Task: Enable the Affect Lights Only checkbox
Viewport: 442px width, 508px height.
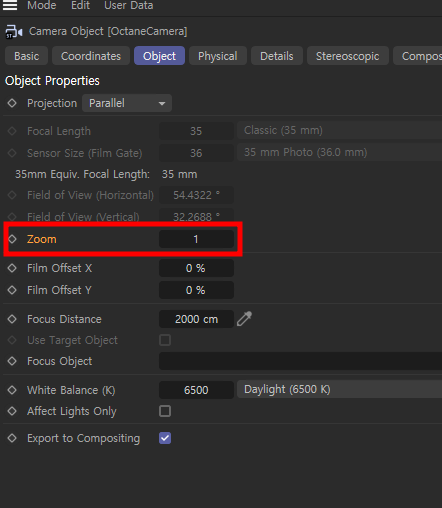Action: [165, 411]
